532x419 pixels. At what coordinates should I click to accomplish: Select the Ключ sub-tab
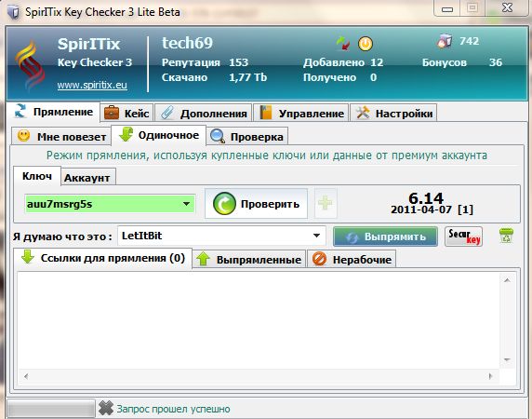37,176
